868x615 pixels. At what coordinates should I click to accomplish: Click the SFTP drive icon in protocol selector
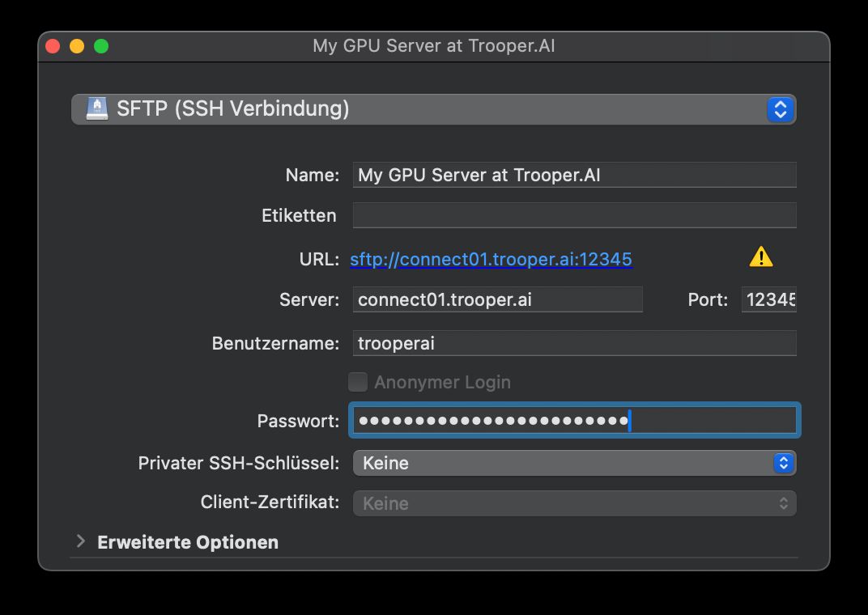[97, 108]
